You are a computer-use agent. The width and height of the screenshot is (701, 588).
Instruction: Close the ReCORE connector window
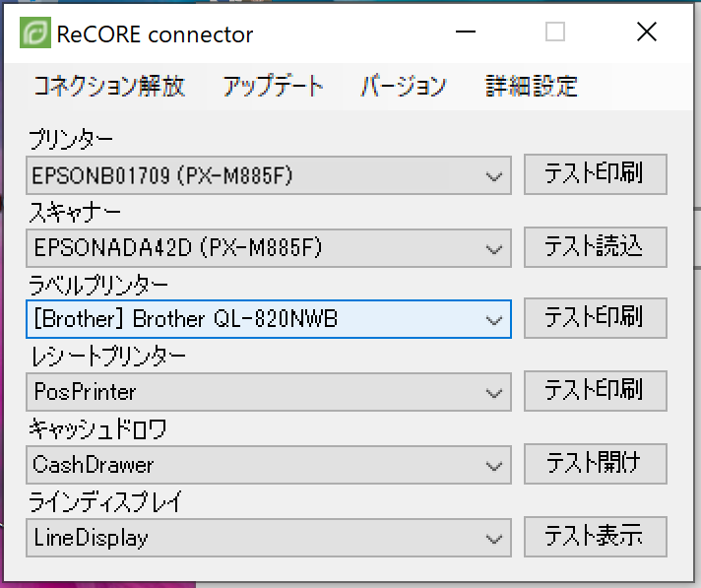click(x=647, y=33)
